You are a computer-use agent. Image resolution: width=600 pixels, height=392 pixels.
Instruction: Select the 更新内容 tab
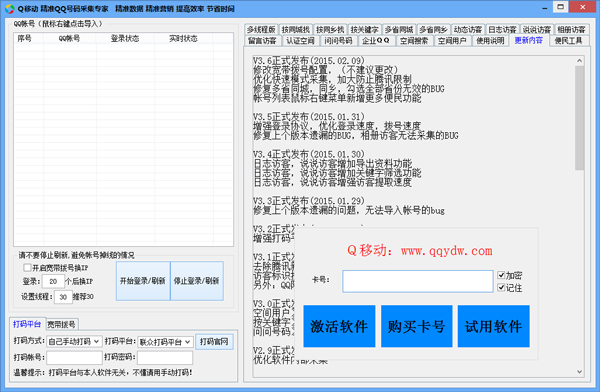coord(528,40)
